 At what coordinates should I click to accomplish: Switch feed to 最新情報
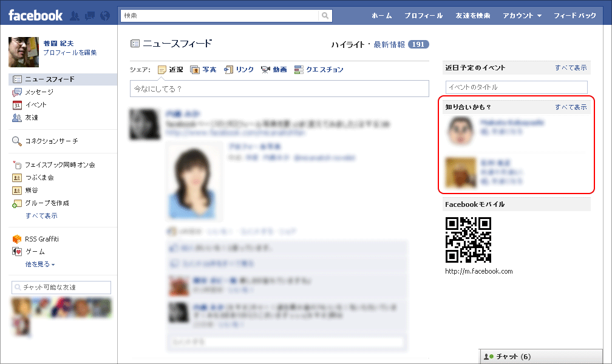pyautogui.click(x=389, y=45)
